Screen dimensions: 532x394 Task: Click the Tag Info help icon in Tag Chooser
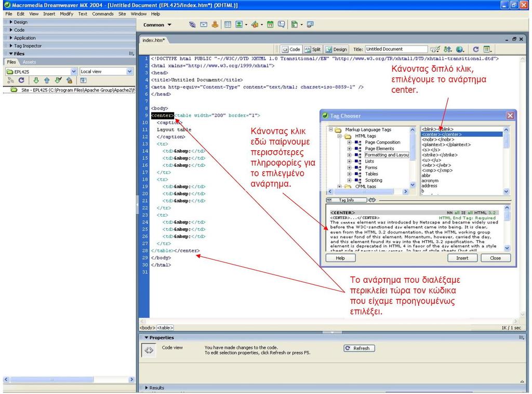[372, 200]
